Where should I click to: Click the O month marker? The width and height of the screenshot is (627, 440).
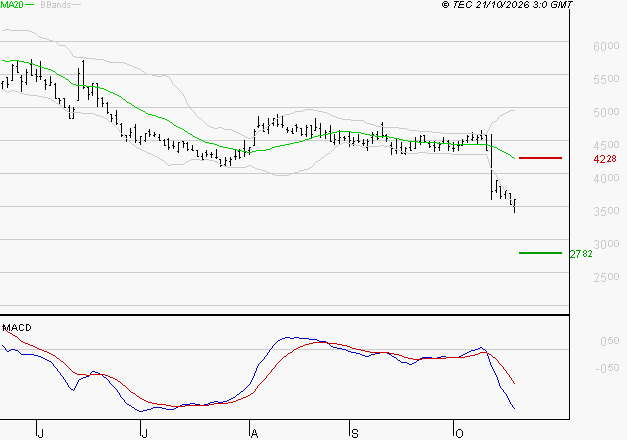tap(459, 433)
